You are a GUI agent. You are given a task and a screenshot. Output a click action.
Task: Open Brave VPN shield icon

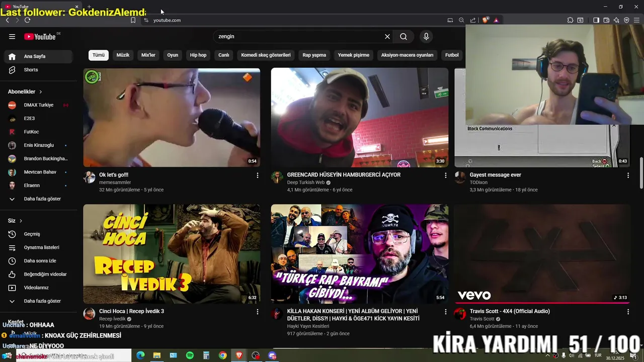(x=626, y=20)
